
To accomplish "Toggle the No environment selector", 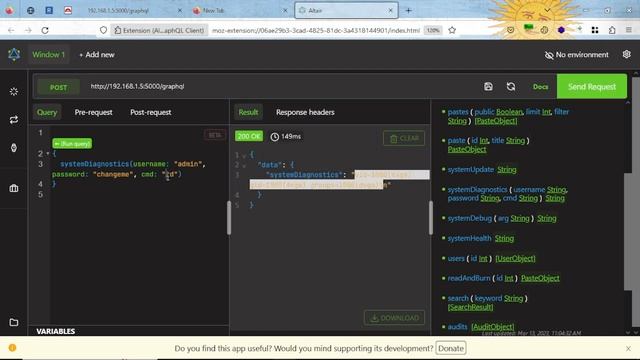I will click(x=576, y=55).
